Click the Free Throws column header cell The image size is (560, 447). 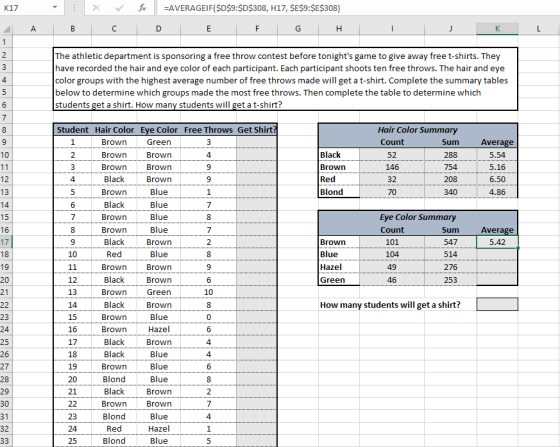pyautogui.click(x=208, y=130)
